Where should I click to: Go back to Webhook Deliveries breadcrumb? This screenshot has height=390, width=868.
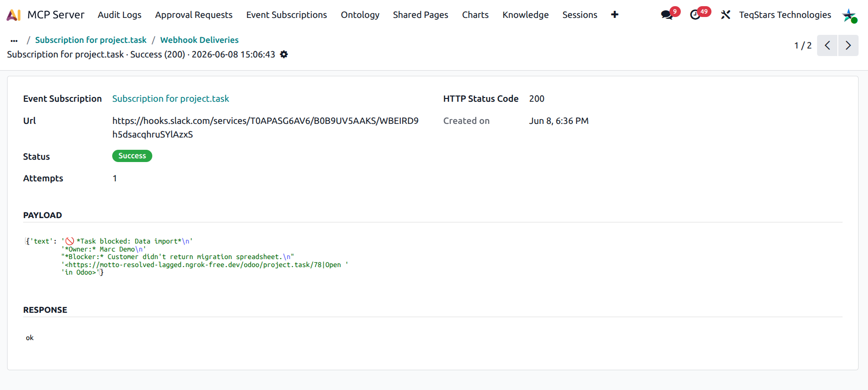[199, 40]
